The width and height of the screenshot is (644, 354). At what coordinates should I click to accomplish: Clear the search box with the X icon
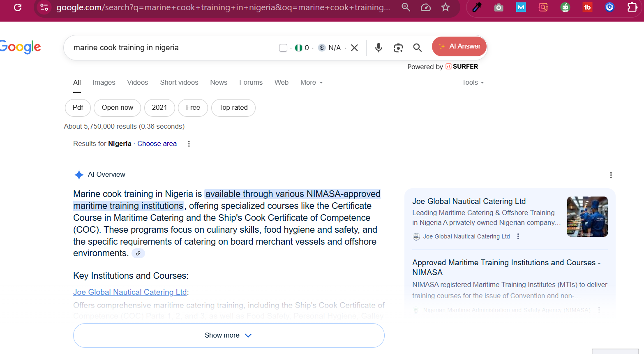click(x=354, y=48)
